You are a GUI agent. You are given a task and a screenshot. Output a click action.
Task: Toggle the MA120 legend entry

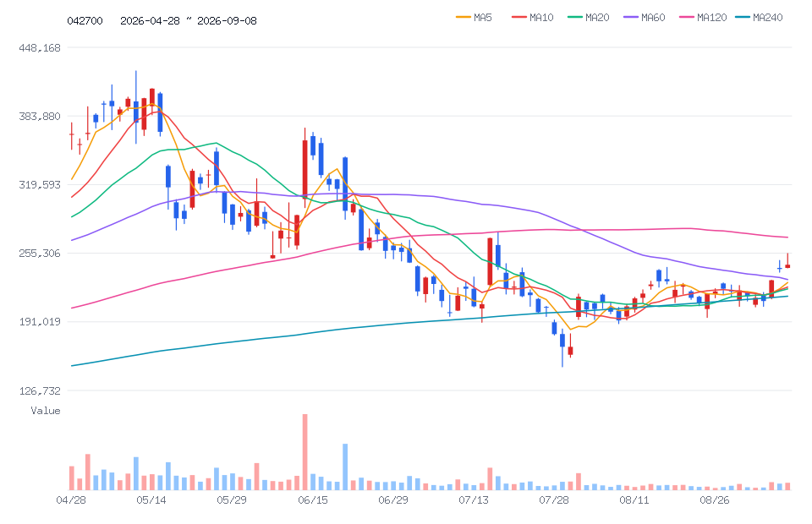[x=703, y=18]
